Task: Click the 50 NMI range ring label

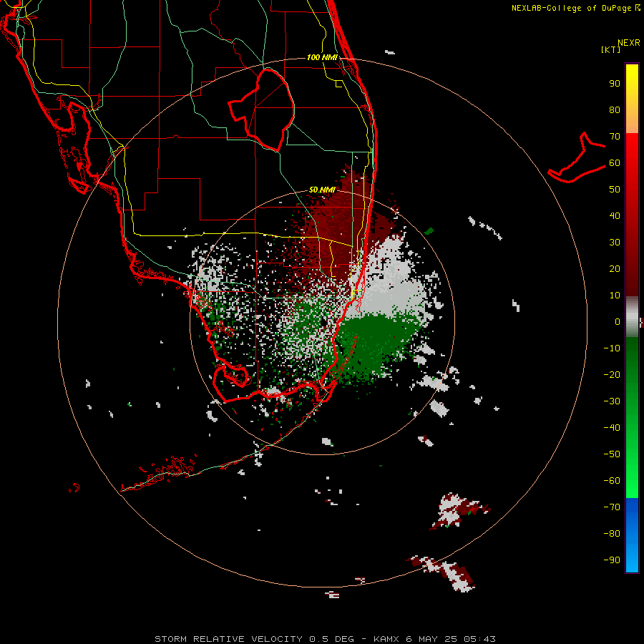Action: (x=322, y=190)
